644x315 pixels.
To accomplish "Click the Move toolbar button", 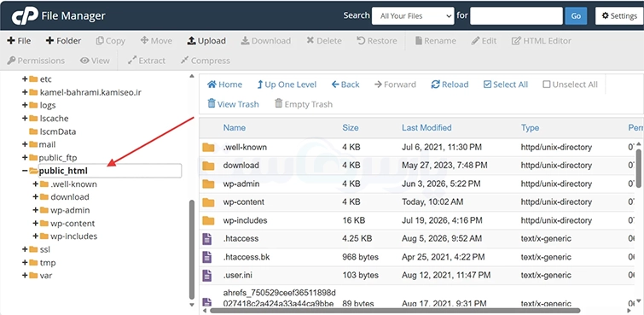I will click(156, 41).
